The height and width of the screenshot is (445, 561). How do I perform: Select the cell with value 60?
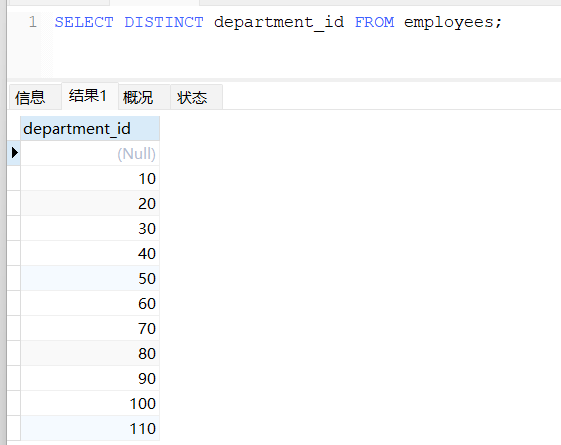pos(90,303)
